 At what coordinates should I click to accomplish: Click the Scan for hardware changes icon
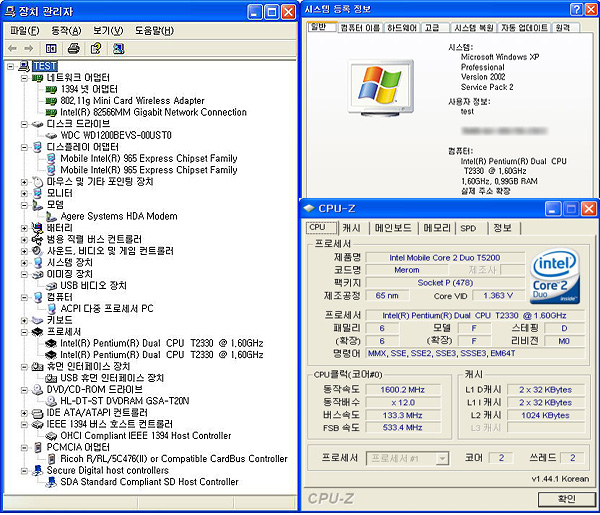coord(118,49)
